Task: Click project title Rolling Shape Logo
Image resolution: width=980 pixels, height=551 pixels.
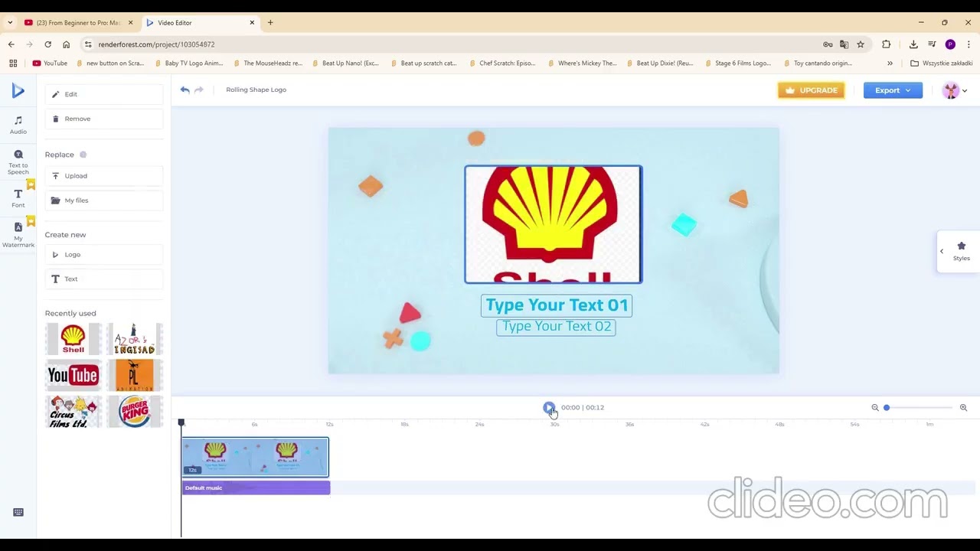Action: (x=256, y=90)
